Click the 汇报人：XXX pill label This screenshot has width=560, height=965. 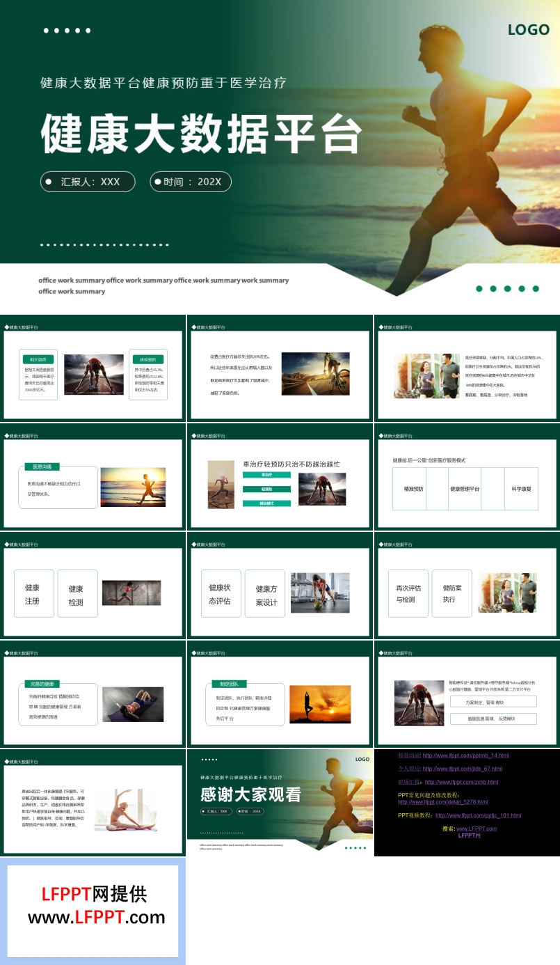coord(90,182)
